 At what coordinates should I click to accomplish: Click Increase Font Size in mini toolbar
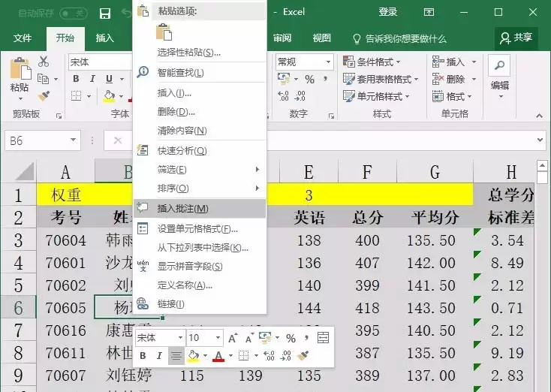point(232,338)
